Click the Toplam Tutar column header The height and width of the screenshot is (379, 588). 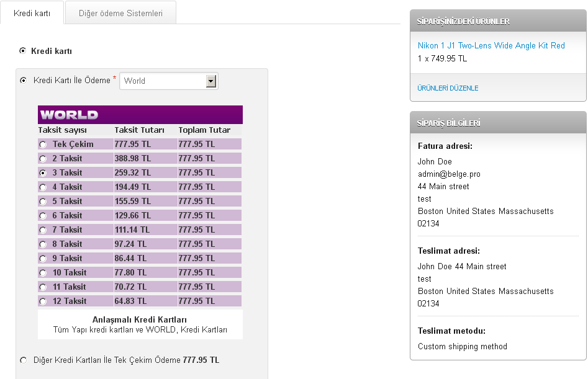(204, 130)
